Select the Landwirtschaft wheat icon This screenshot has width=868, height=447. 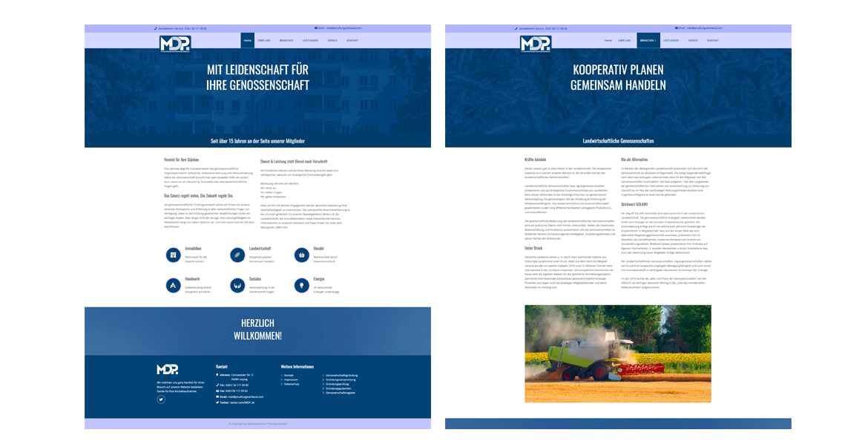(x=237, y=255)
